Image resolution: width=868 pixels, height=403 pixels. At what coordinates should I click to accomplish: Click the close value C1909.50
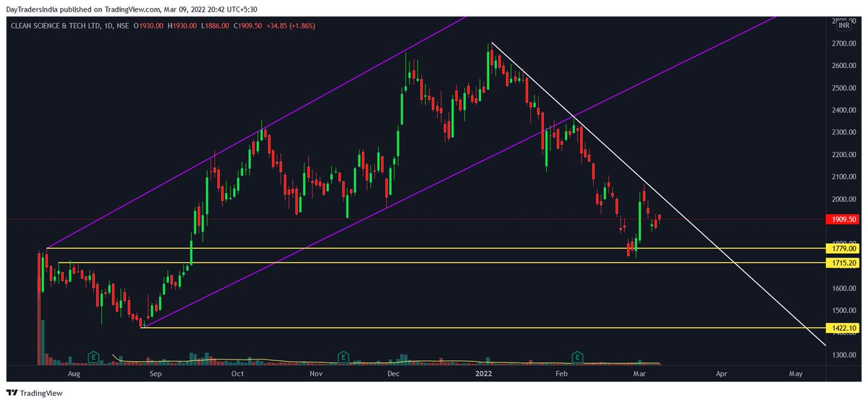[x=249, y=25]
